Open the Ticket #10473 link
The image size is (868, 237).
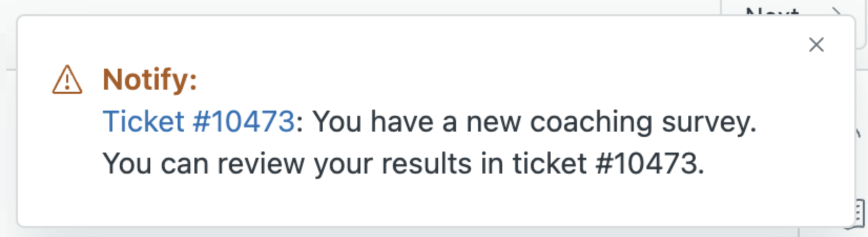pos(199,122)
